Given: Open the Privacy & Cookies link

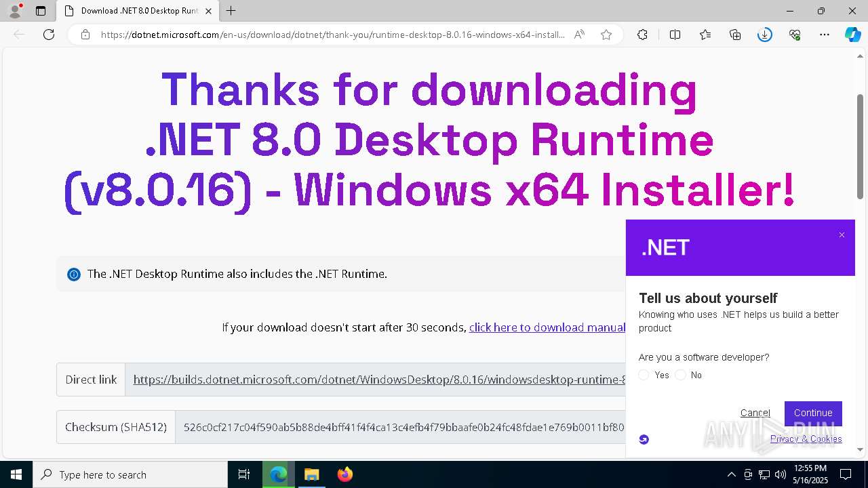Looking at the screenshot, I should pyautogui.click(x=806, y=439).
